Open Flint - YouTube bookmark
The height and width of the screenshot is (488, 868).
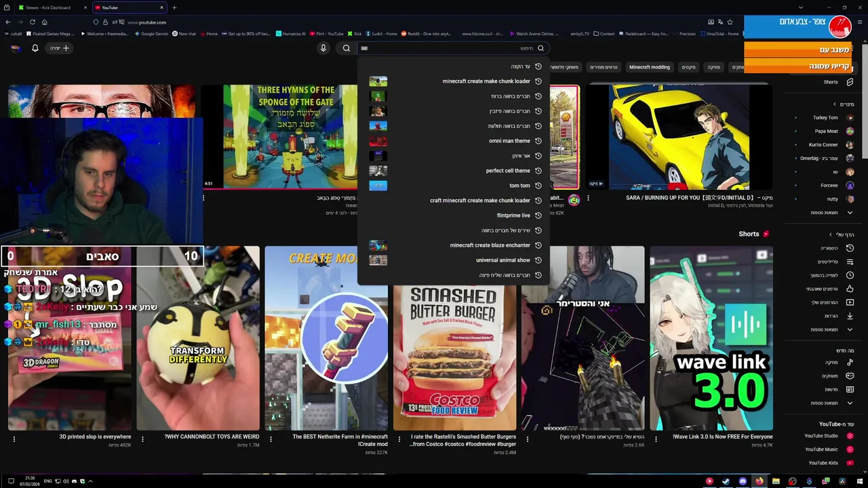click(x=326, y=33)
